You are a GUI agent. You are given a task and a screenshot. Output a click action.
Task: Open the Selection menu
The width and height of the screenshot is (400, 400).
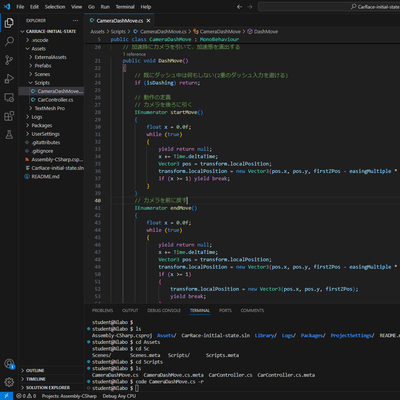tap(55, 7)
